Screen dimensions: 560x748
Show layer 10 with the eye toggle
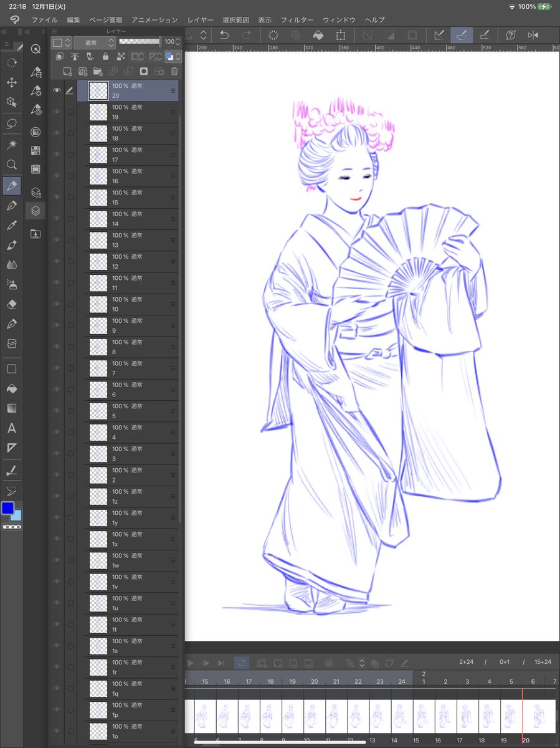(x=57, y=304)
